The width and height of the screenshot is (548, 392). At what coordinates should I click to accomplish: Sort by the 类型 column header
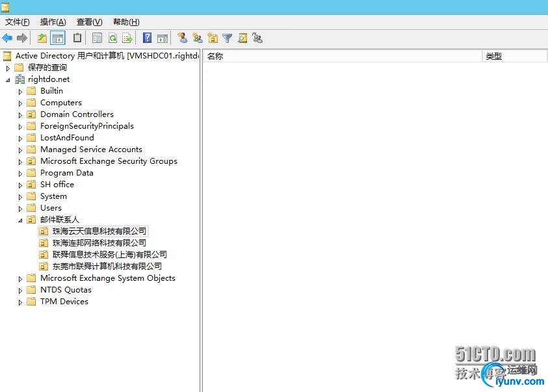point(514,57)
